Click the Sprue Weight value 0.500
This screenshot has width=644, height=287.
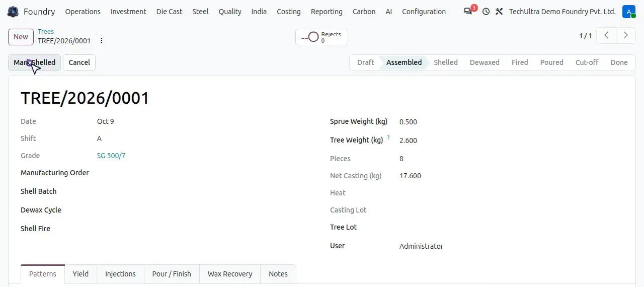(x=408, y=122)
